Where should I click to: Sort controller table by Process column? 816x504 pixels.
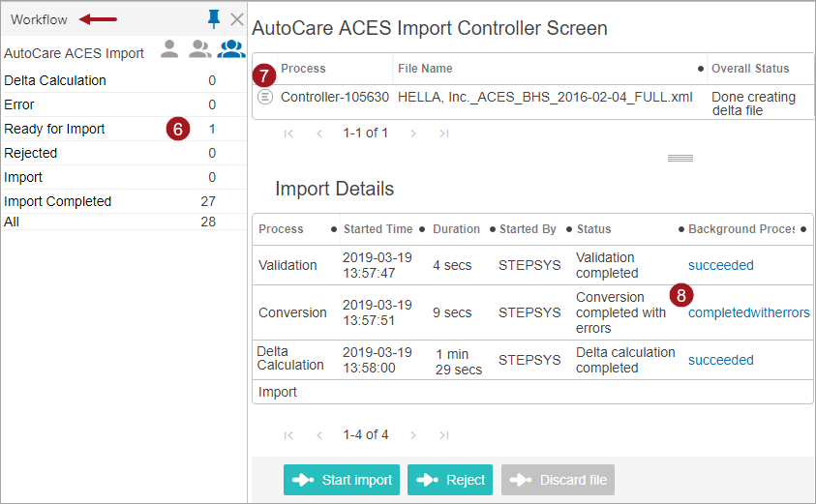(303, 69)
